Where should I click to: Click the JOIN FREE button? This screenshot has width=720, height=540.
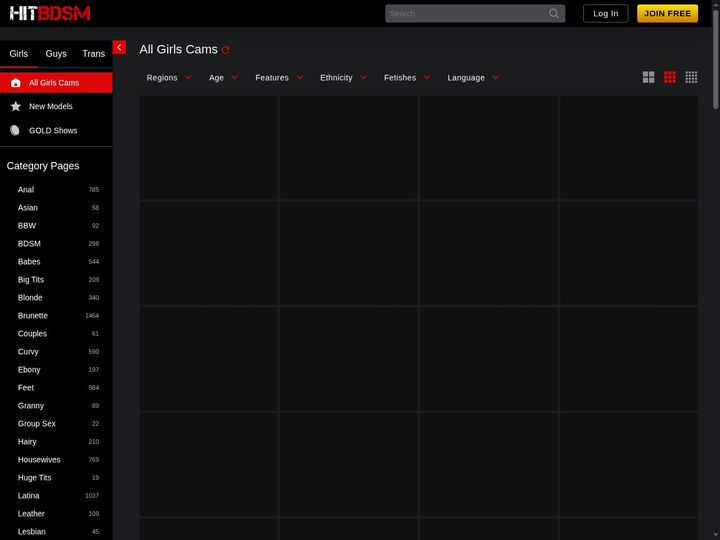(x=667, y=13)
